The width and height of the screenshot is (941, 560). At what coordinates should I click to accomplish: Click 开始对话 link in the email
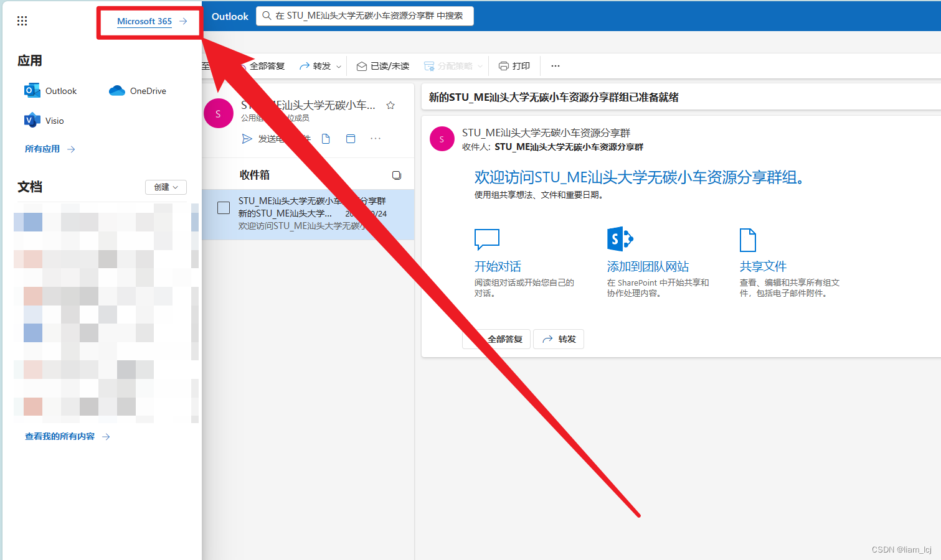tap(498, 266)
